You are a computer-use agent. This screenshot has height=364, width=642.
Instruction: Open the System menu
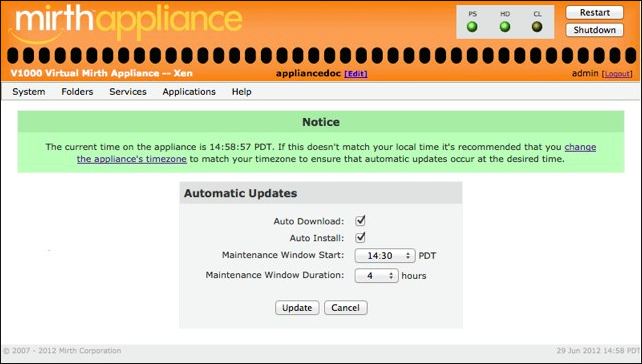tap(29, 92)
